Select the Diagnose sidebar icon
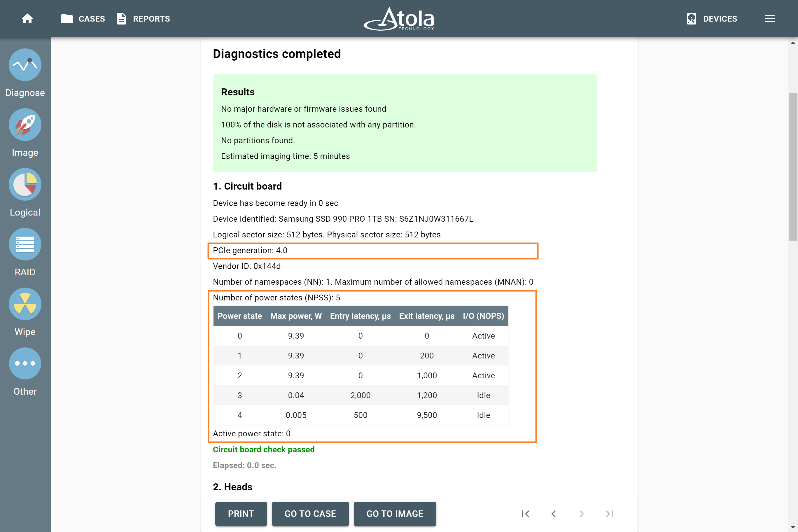This screenshot has width=798, height=532. 25,64
